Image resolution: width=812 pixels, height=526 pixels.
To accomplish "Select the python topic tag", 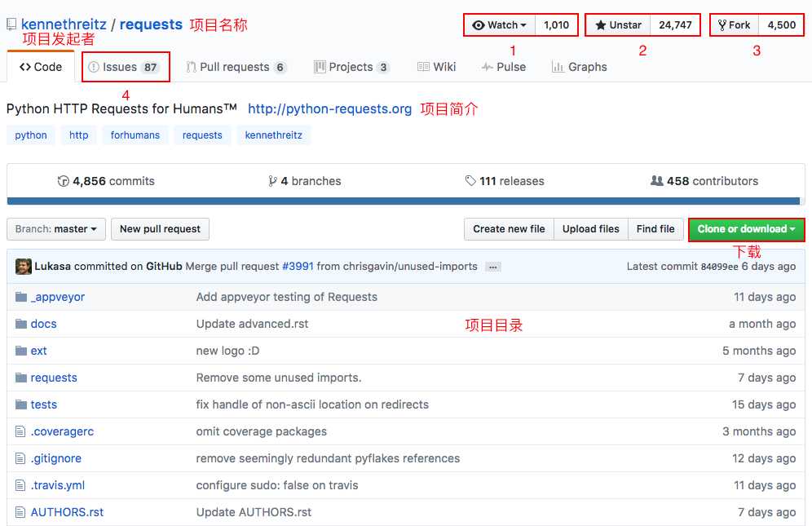I will click(x=30, y=135).
